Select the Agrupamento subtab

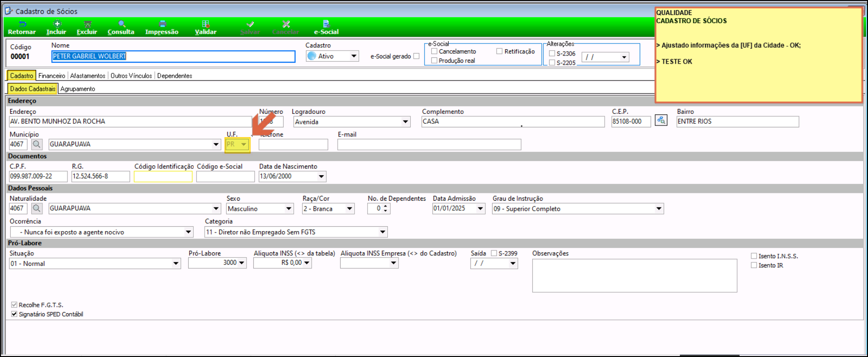78,89
